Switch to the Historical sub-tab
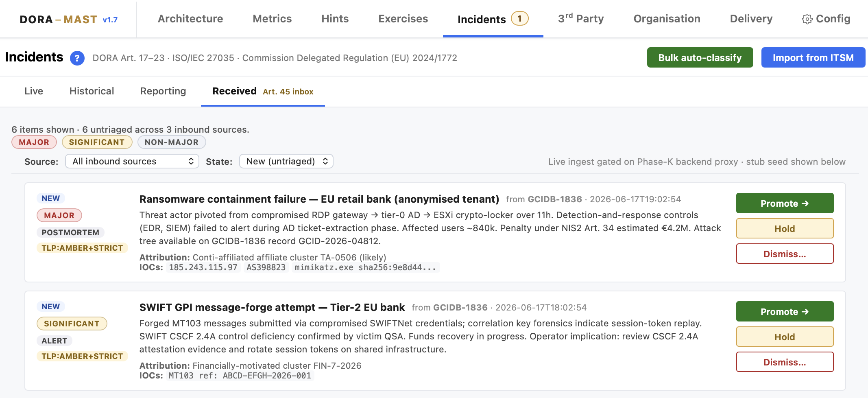The image size is (868, 398). pos(92,91)
